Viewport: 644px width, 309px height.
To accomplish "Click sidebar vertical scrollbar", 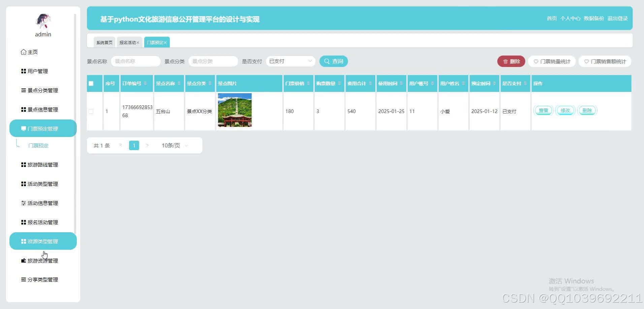I will [x=75, y=124].
